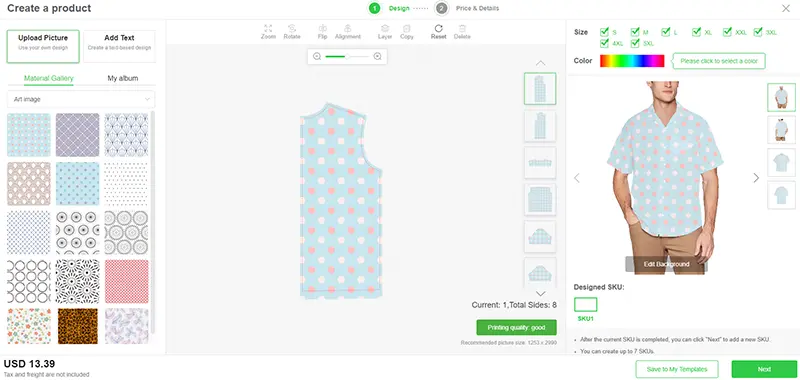Select the Material Gallery tab
The width and height of the screenshot is (800, 380).
(49, 78)
